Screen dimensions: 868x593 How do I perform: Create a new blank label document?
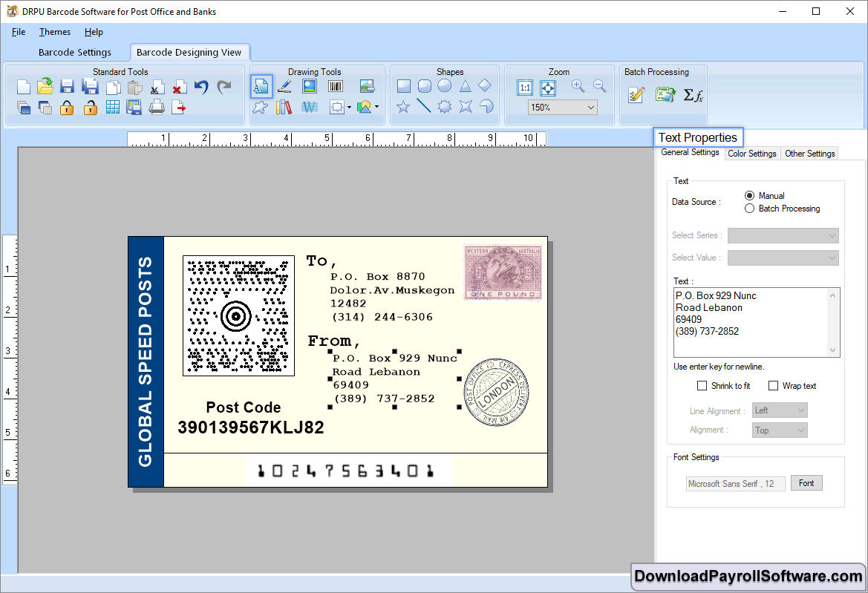23,87
